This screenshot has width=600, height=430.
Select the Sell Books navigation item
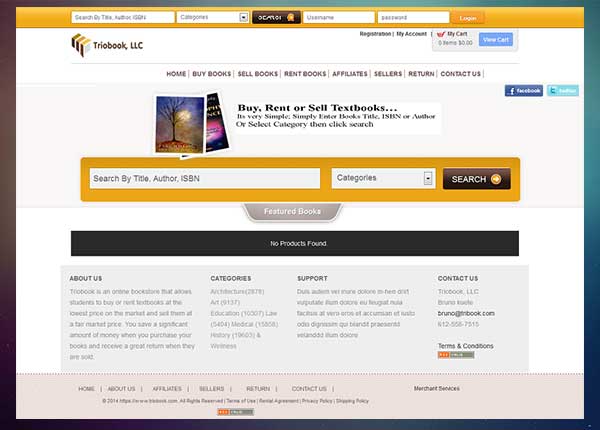[258, 74]
